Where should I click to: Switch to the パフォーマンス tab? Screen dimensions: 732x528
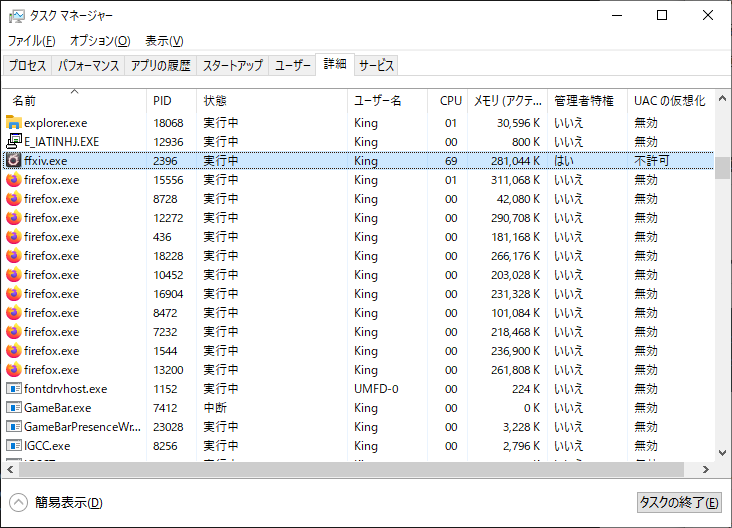pos(89,65)
